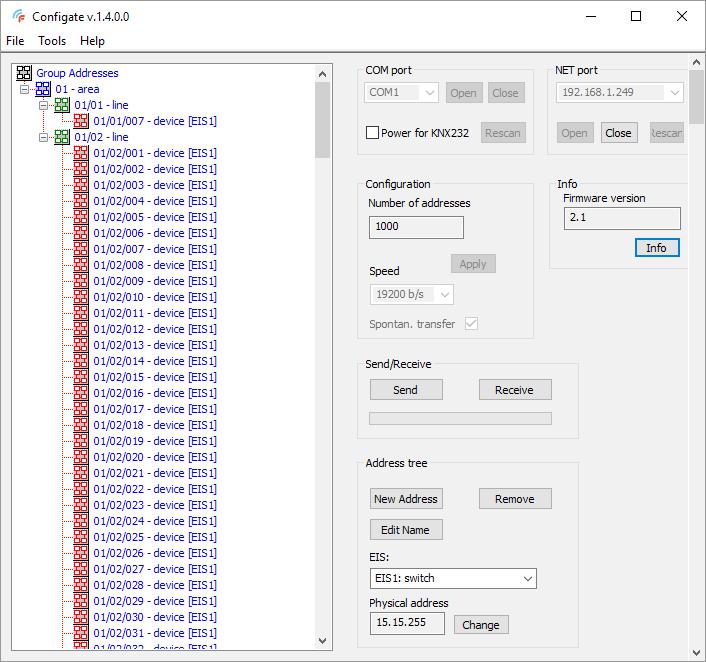Click the Configate app logo icon
Image resolution: width=706 pixels, height=662 pixels.
(19, 17)
